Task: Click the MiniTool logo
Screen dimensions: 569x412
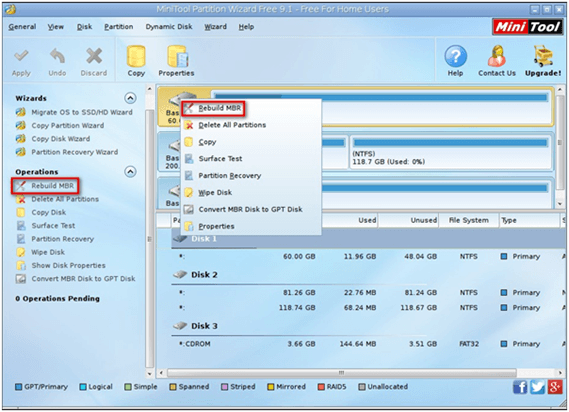Action: pos(528,27)
